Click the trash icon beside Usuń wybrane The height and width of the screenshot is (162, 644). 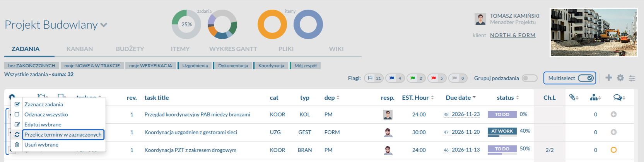[17, 145]
